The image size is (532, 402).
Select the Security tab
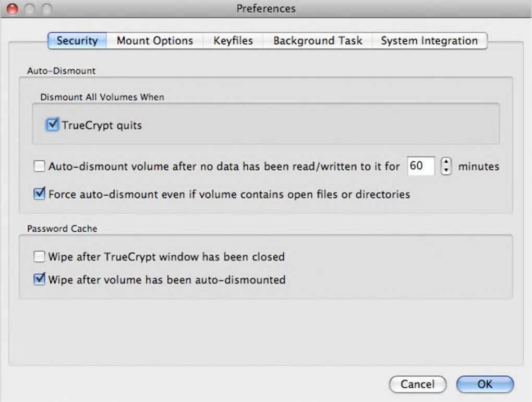pyautogui.click(x=77, y=41)
